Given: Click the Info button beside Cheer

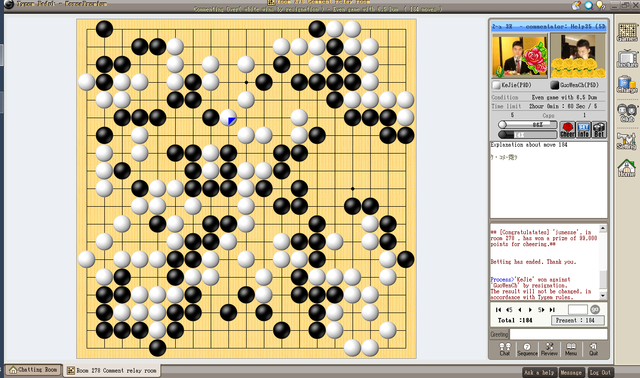Looking at the screenshot, I should click(583, 130).
